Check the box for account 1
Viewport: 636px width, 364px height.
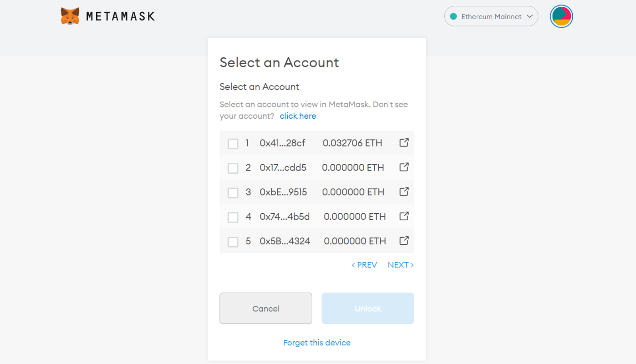click(x=233, y=144)
